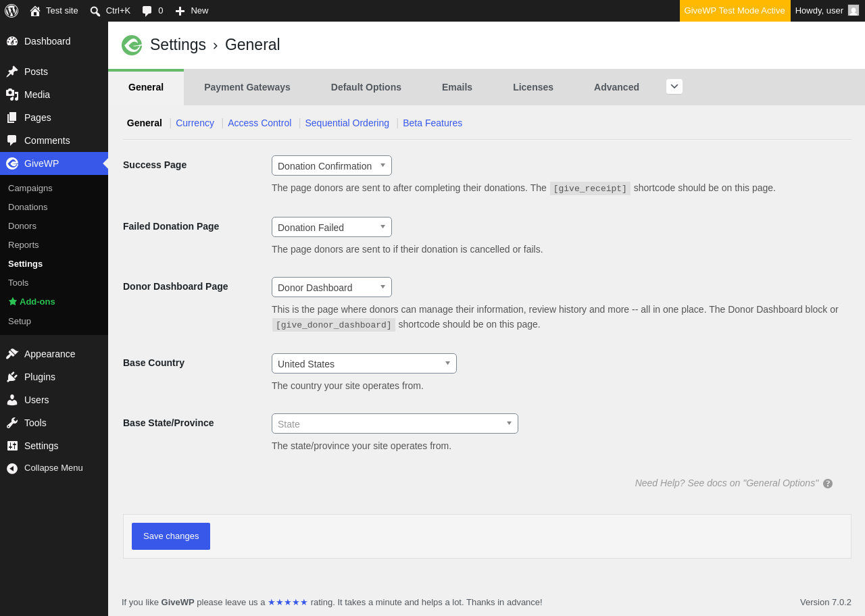Open the Failed Donation Page dropdown
Viewport: 865px width, 616px height.
tap(332, 227)
